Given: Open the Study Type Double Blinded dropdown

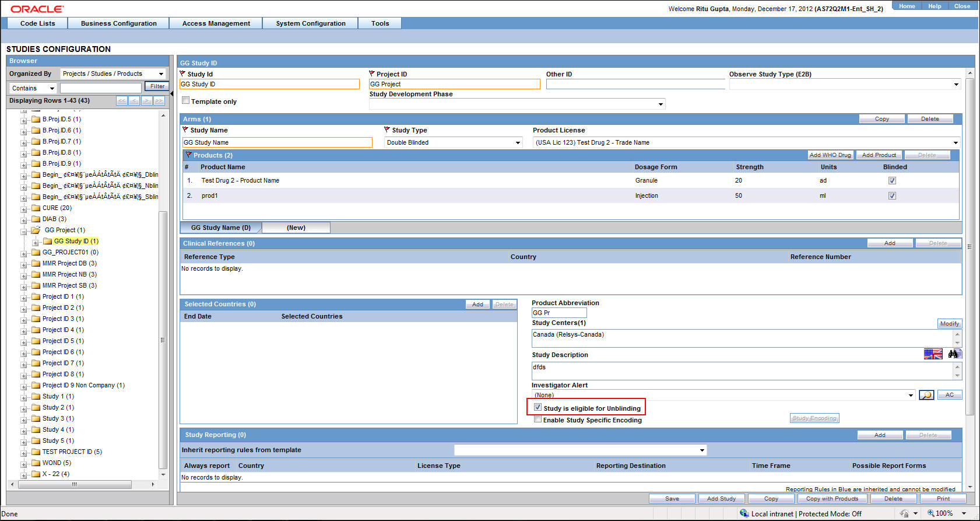Looking at the screenshot, I should click(518, 143).
